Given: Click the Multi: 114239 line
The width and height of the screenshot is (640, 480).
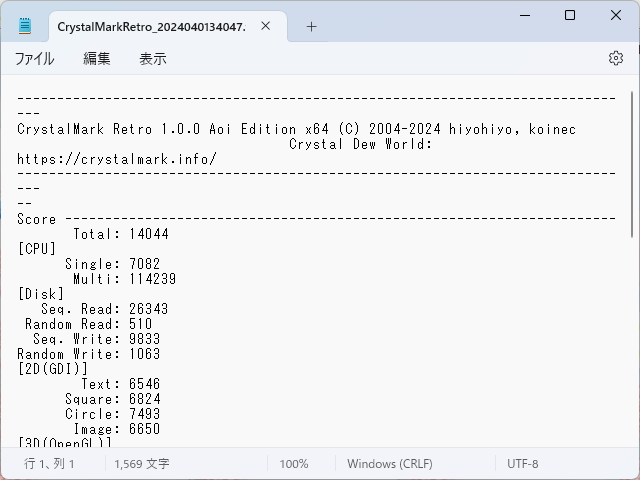Looking at the screenshot, I should [x=124, y=279].
